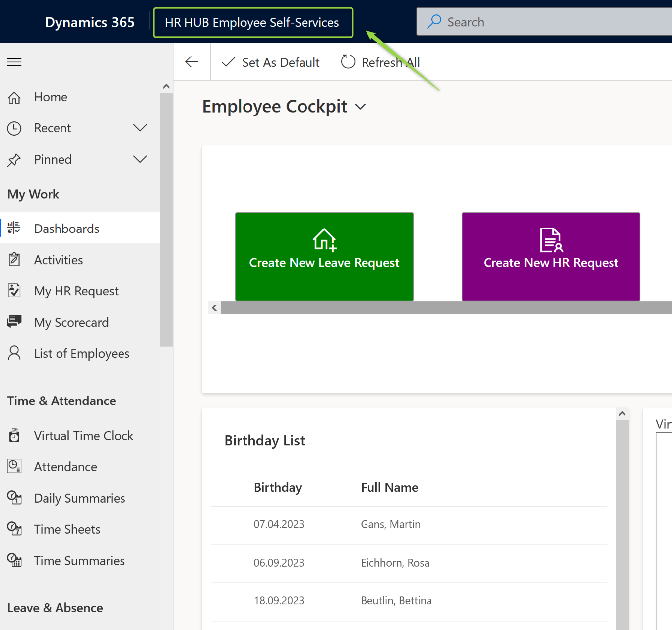Click the Attendance icon
The height and width of the screenshot is (630, 672).
tap(14, 466)
